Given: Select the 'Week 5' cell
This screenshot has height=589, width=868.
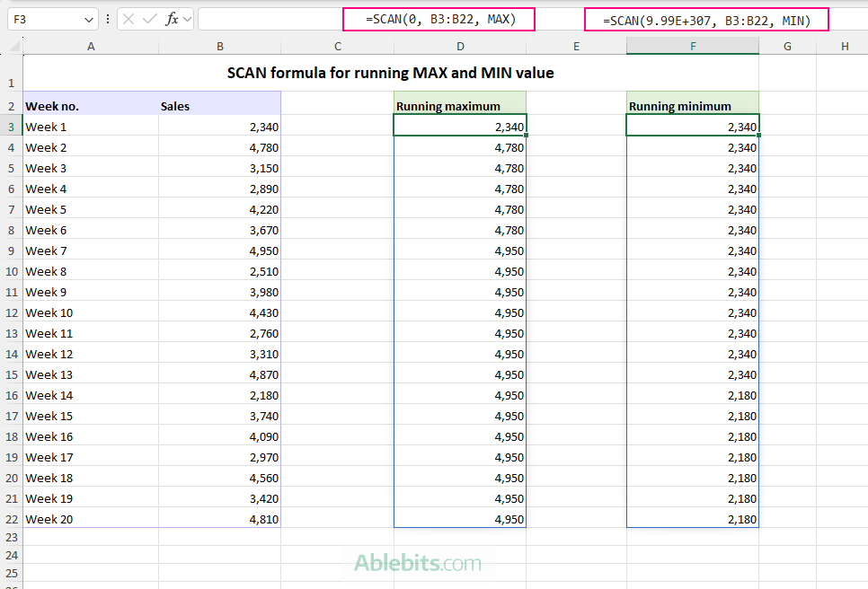Looking at the screenshot, I should pyautogui.click(x=91, y=209).
